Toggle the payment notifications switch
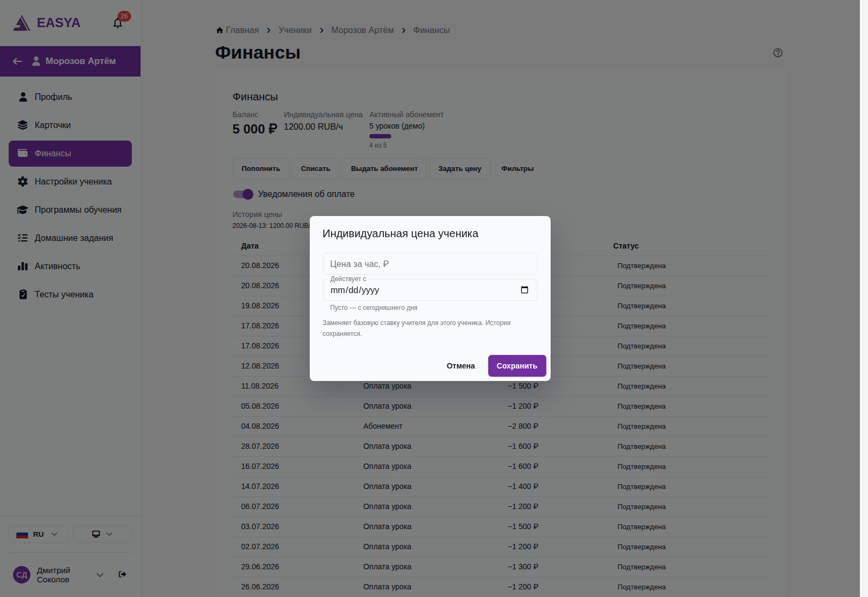Viewport: 868px width, 597px height. click(x=243, y=194)
